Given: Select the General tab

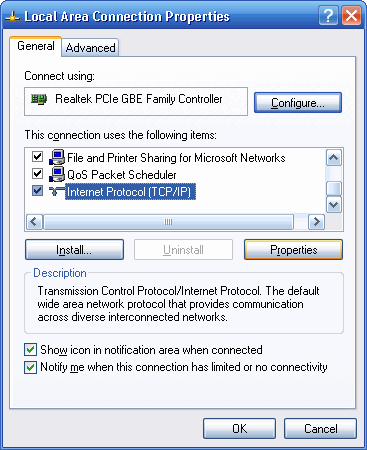Looking at the screenshot, I should pos(36,46).
